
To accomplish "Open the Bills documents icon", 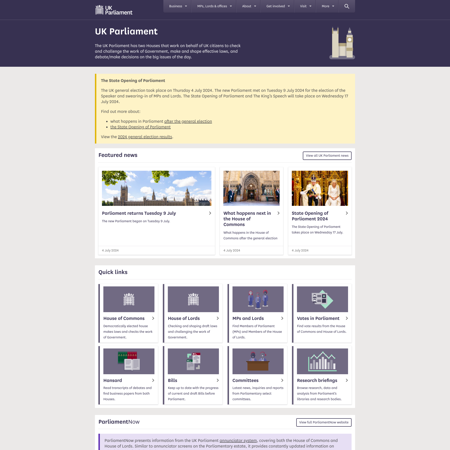I will click(193, 361).
